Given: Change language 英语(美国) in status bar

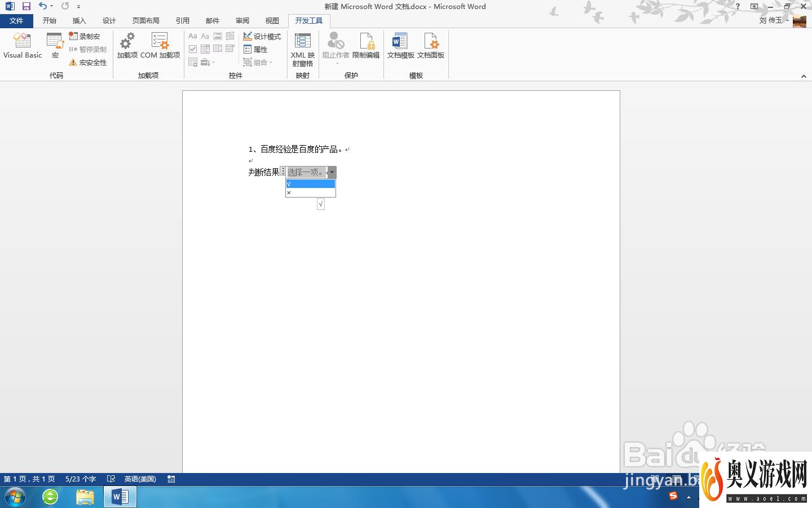Looking at the screenshot, I should (140, 479).
